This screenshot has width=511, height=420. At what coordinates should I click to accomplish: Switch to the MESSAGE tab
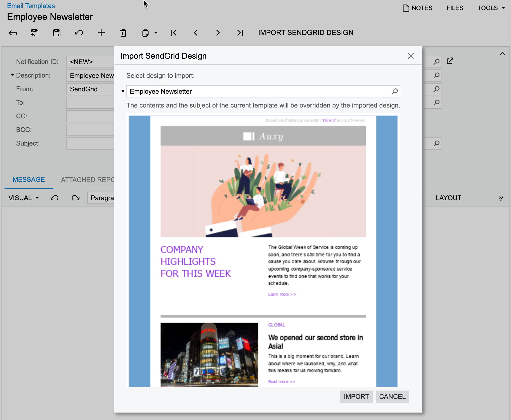tap(29, 180)
